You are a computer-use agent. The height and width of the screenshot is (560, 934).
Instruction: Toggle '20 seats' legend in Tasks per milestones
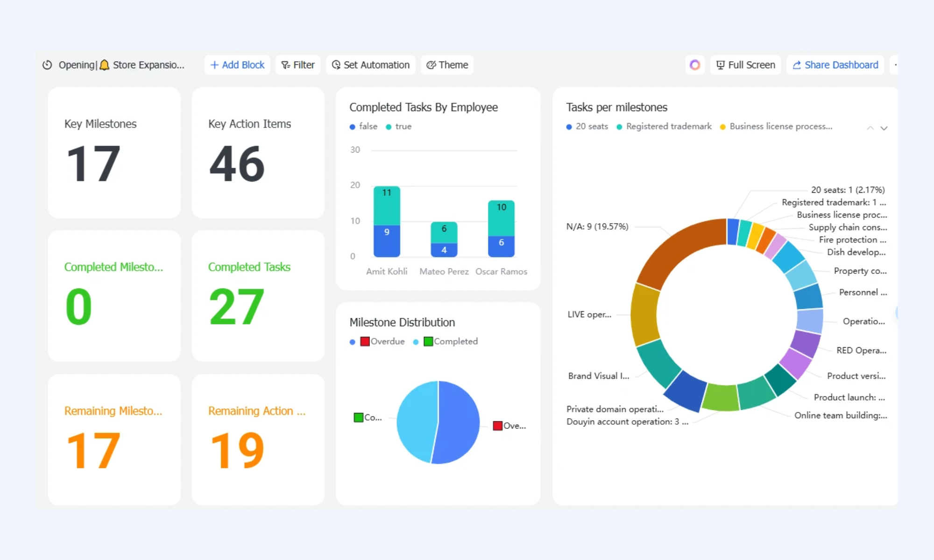(x=587, y=126)
